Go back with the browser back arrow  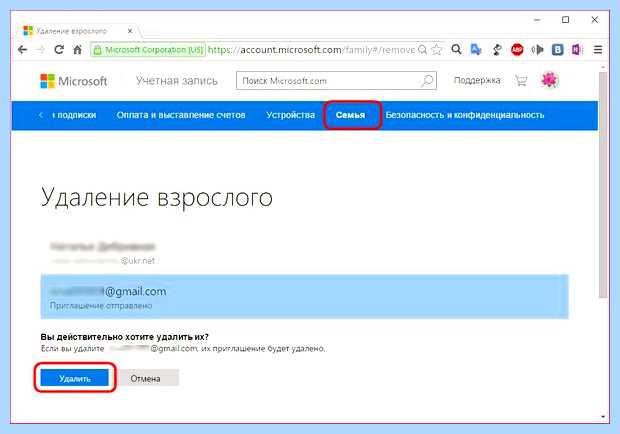[x=23, y=50]
